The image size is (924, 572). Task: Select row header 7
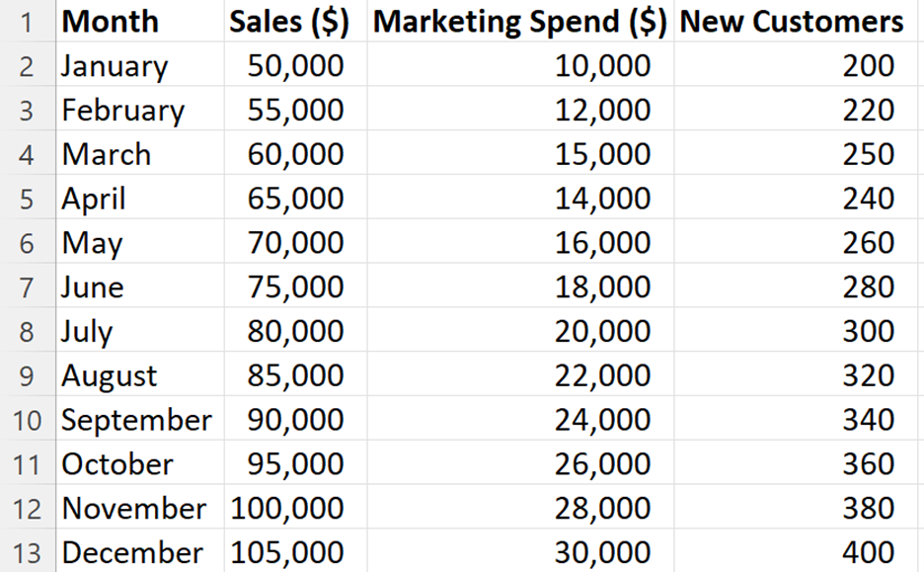point(28,286)
